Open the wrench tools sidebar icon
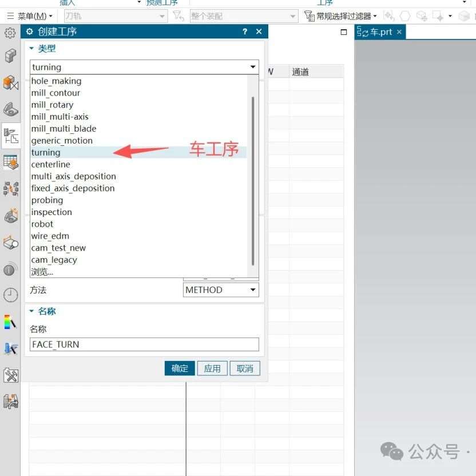This screenshot has width=476, height=476. 11,375
